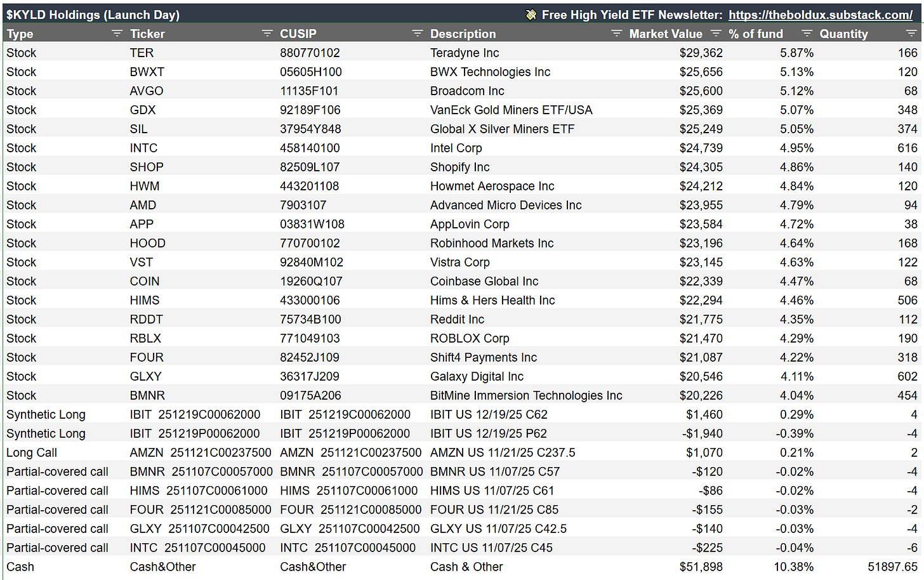The height and width of the screenshot is (580, 924).
Task: Click the AMD ticker cell
Action: click(x=143, y=205)
